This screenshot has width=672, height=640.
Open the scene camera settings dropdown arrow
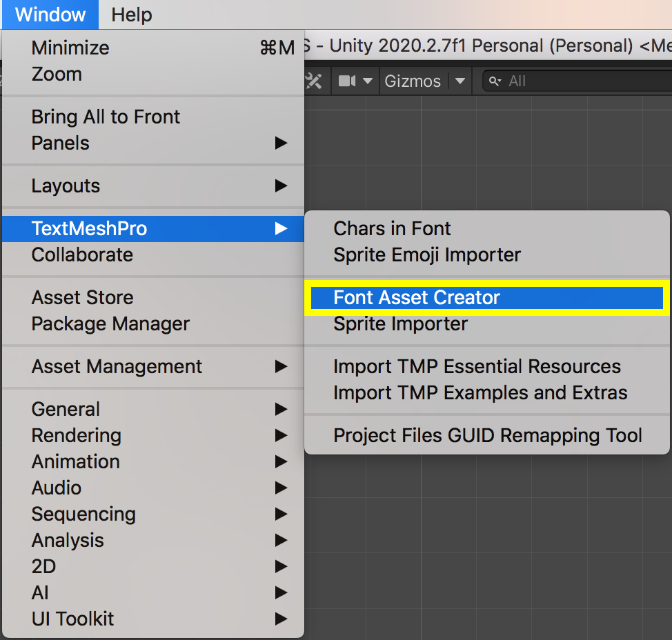[x=368, y=81]
